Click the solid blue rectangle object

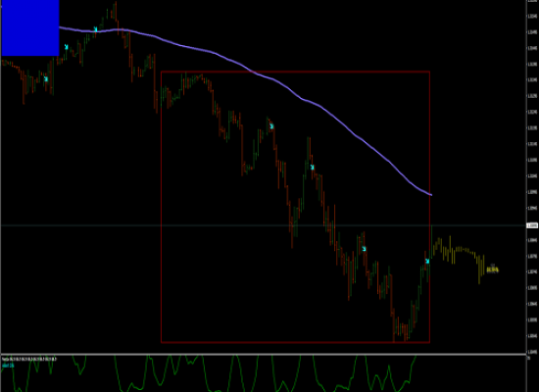(x=30, y=27)
